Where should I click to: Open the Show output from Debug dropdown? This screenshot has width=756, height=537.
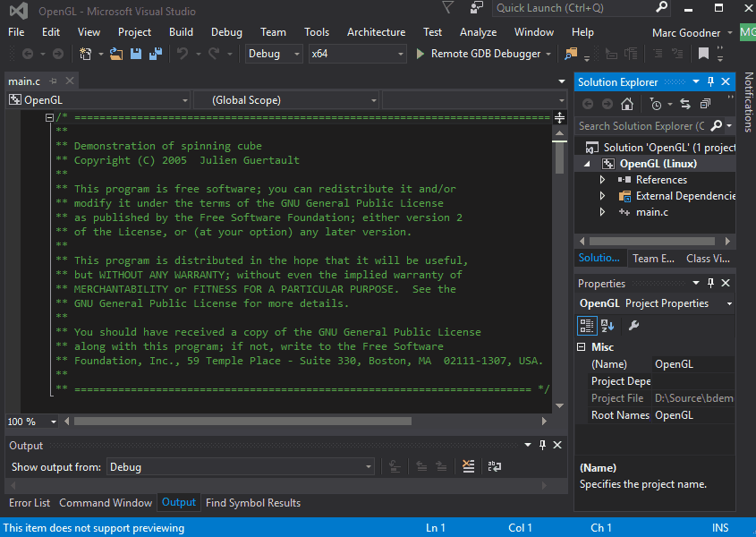pyautogui.click(x=368, y=466)
